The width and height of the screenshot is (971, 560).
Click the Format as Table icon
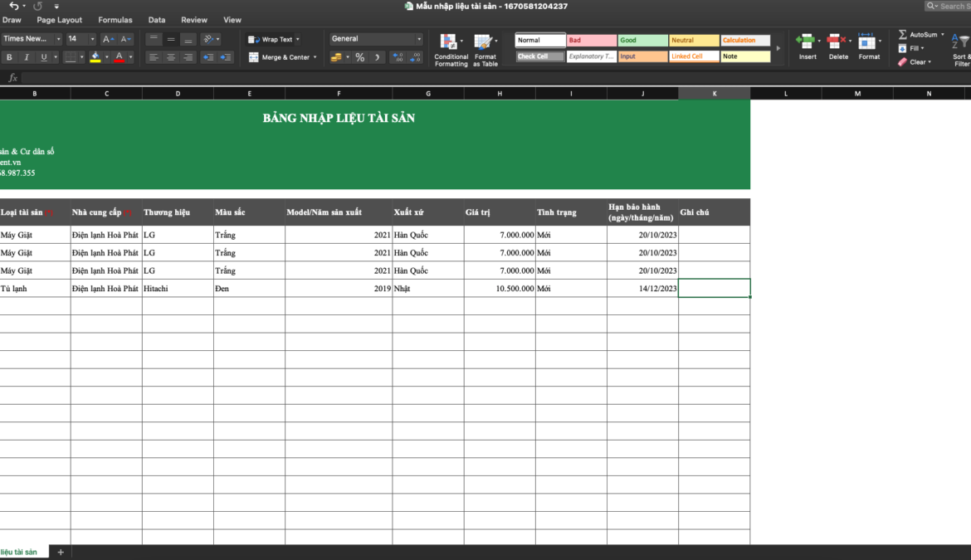484,42
